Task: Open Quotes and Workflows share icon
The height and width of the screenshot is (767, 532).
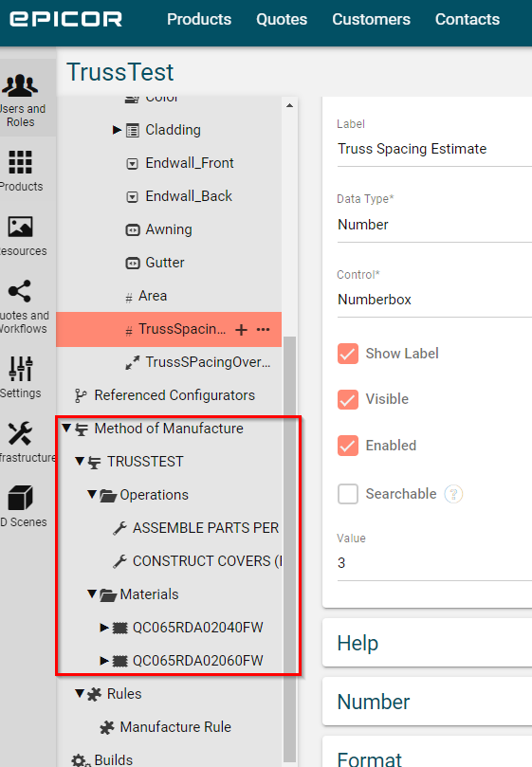Action: point(20,291)
